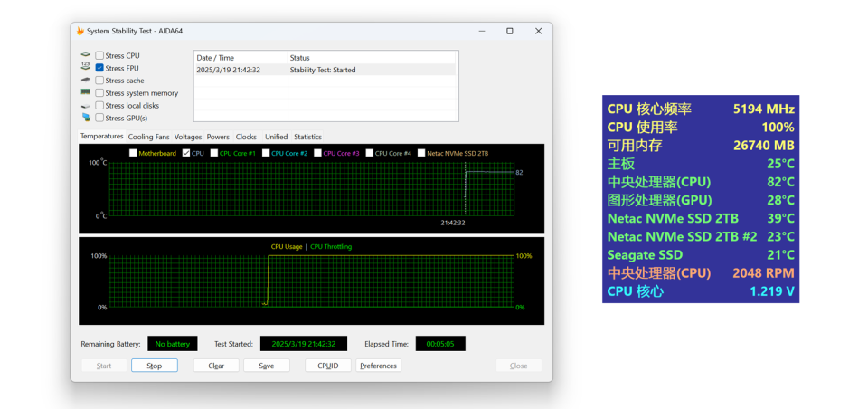Click the CPU 核心 1.219 V row
Image resolution: width=868 pixels, height=409 pixels.
coord(701,291)
